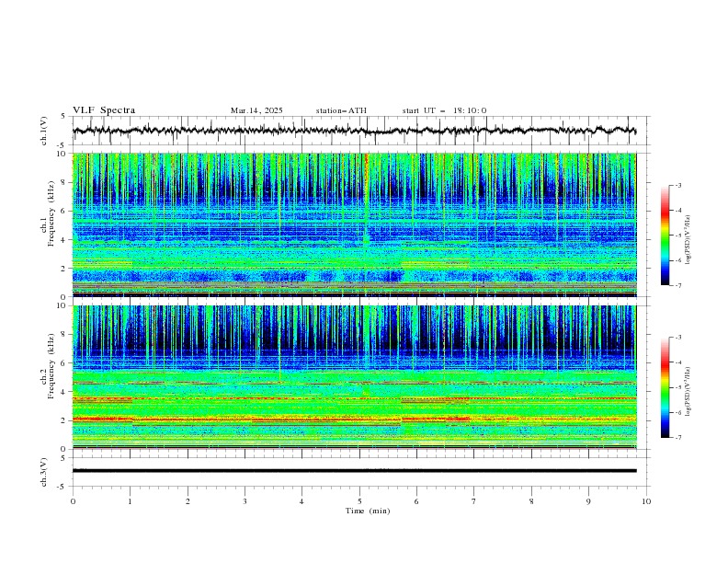
Task: Click the red burst near minute 5 in ch.1 spectrogram
Action: click(x=367, y=172)
